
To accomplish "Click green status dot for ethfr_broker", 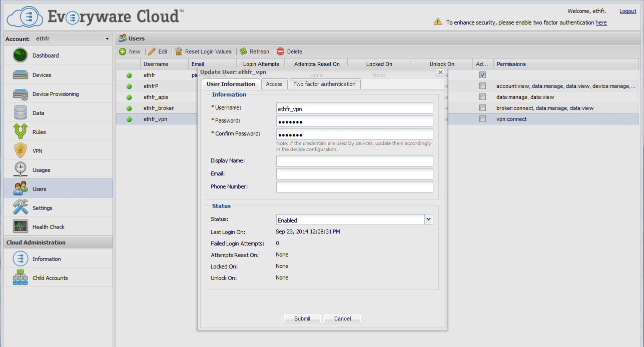I will [x=129, y=108].
